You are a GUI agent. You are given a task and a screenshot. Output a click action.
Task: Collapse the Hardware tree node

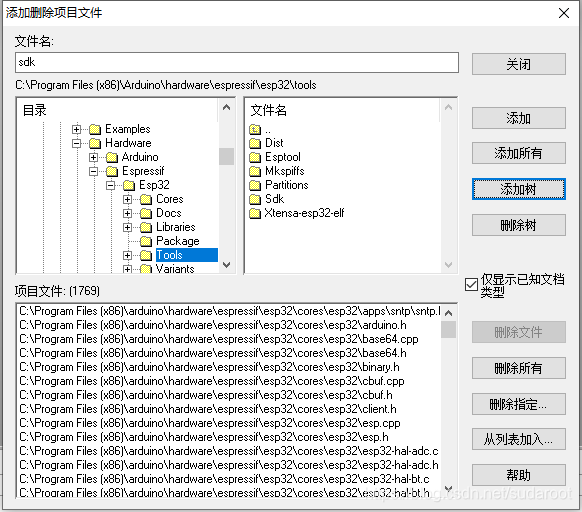76,143
